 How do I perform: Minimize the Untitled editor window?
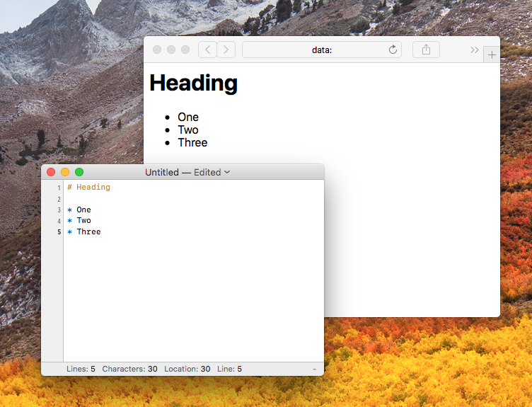click(65, 172)
